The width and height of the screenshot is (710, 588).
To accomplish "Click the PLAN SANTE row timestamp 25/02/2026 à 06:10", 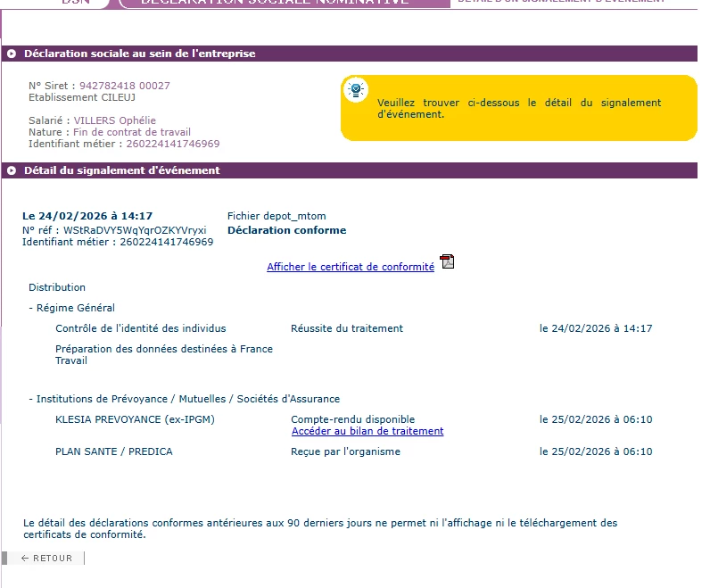I will [x=596, y=451].
